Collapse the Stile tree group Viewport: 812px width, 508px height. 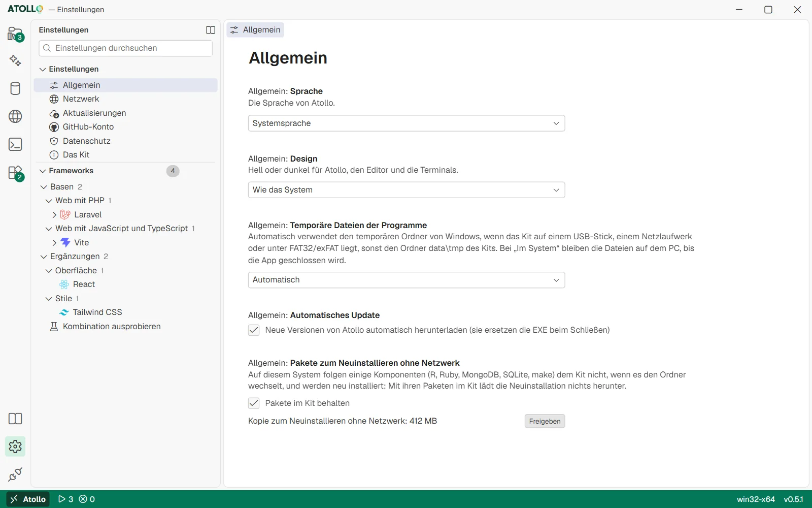tap(49, 299)
